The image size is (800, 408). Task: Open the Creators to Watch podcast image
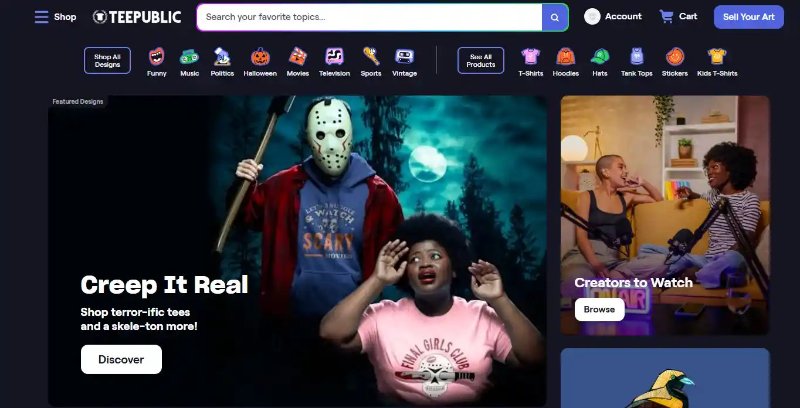665,215
